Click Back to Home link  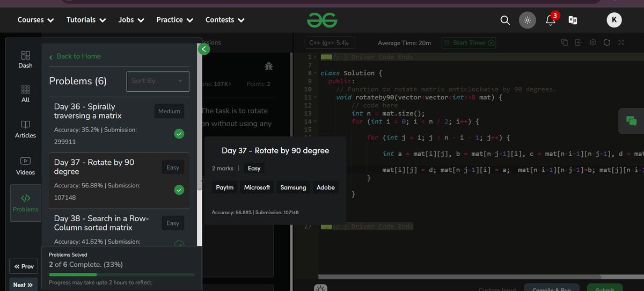tap(75, 56)
